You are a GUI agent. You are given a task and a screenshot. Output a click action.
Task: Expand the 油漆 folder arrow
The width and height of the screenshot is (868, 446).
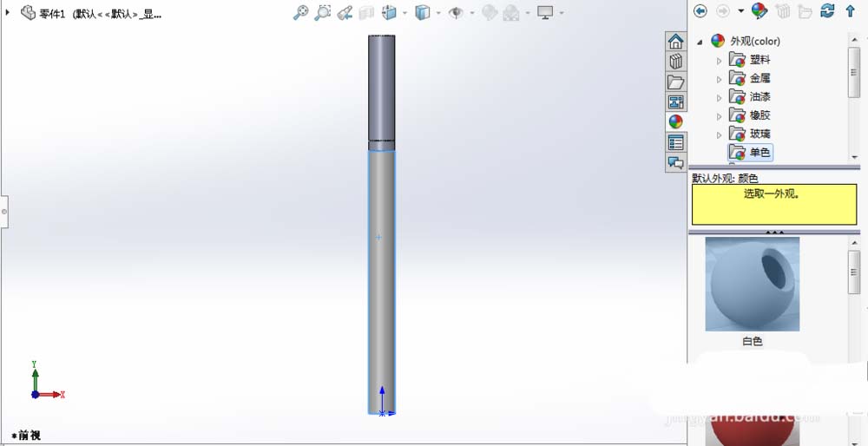click(x=719, y=98)
